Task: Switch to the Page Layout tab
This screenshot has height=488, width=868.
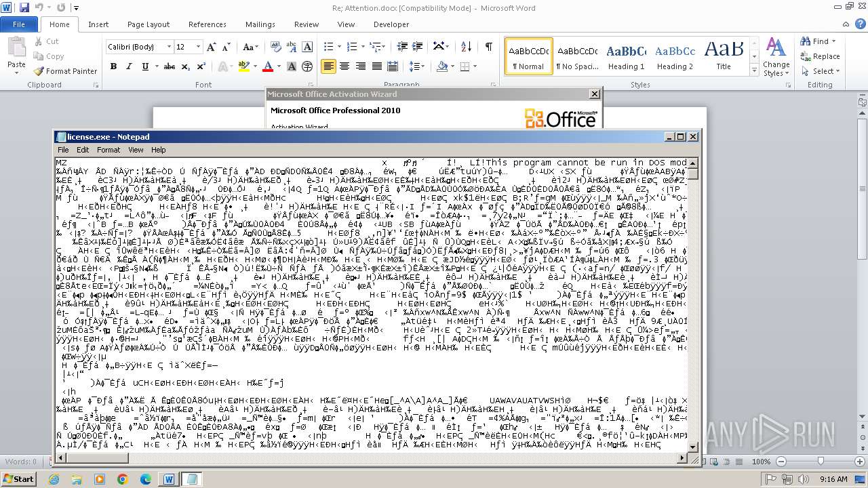Action: pos(149,24)
